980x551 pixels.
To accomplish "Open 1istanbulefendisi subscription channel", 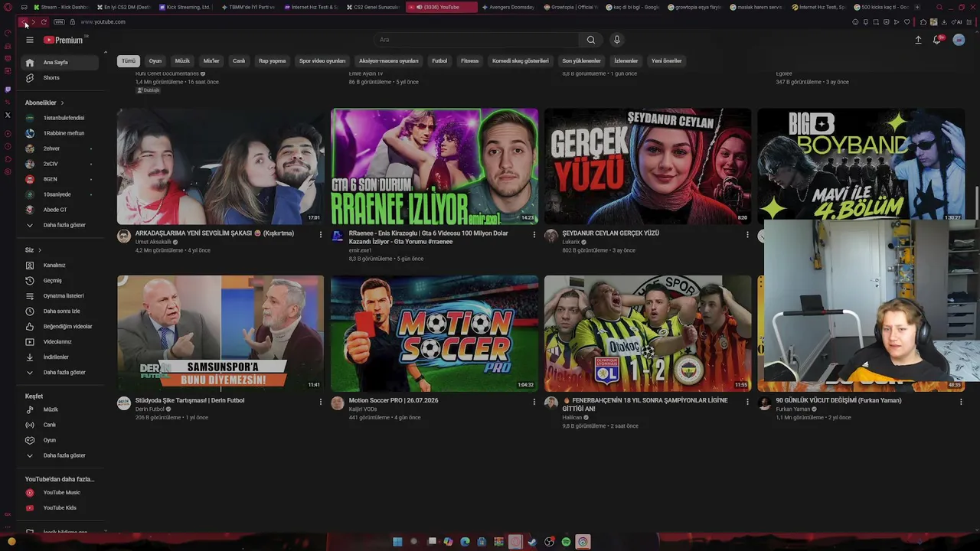I will [x=61, y=118].
